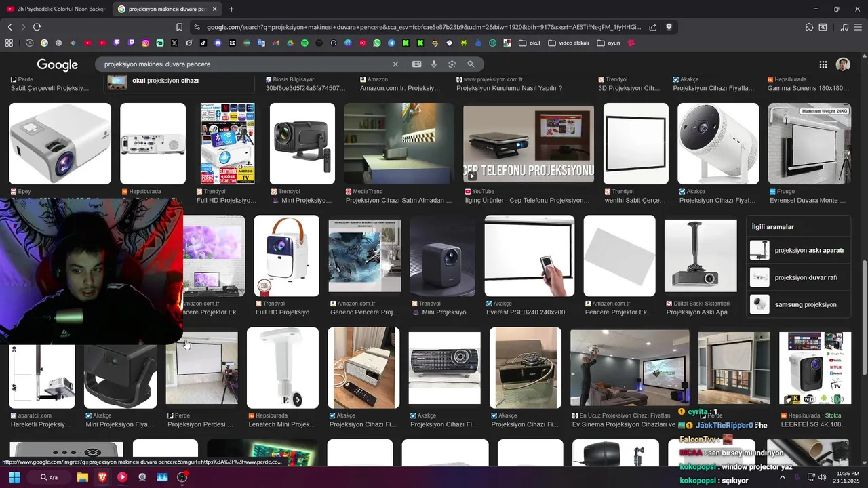Click the taskbar Ara search box
Image resolution: width=868 pixels, height=488 pixels.
(49, 477)
